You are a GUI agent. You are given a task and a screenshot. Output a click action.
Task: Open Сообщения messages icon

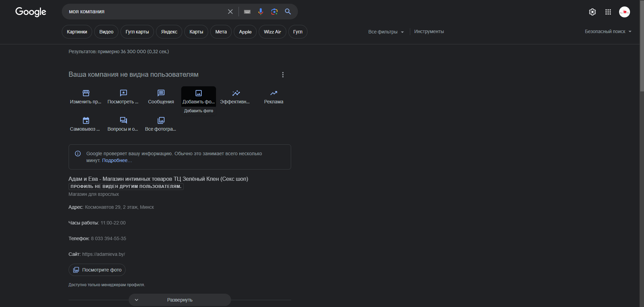point(161,93)
